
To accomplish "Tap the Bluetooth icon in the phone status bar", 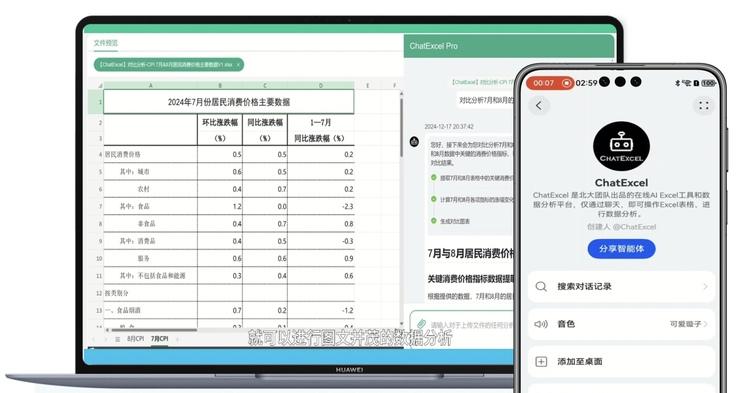I will [x=678, y=83].
